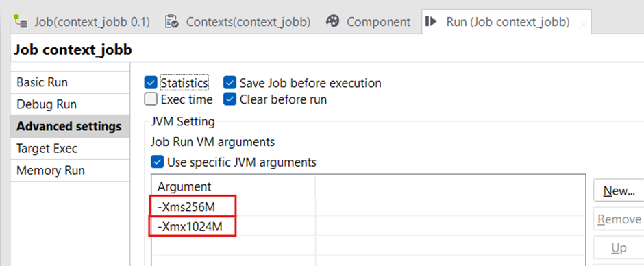Close the Run (Job context_jobb) tab
This screenshot has width=644, height=266.
coord(583,25)
